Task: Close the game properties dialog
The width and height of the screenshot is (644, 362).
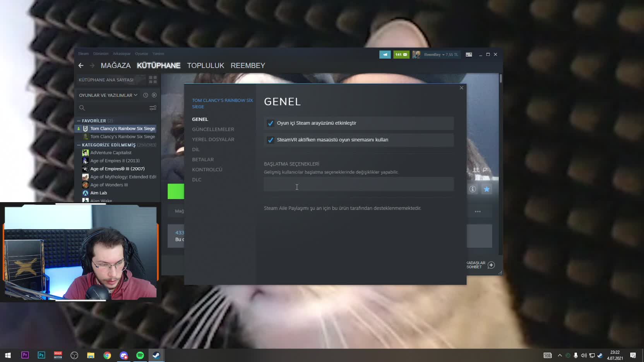Action: click(461, 88)
